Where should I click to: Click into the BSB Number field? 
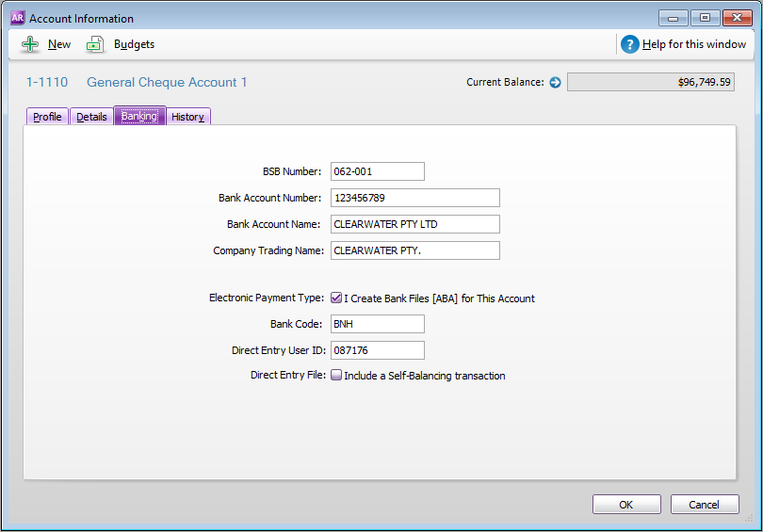click(x=377, y=171)
